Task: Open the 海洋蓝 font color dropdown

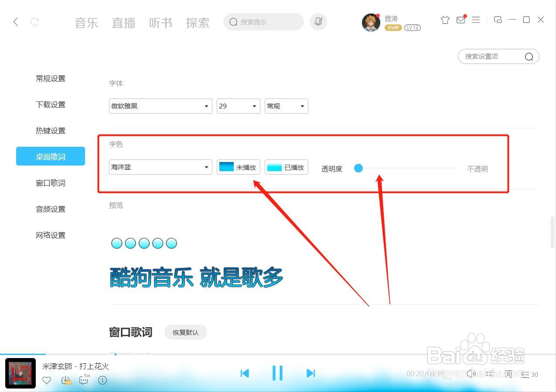Action: coord(160,167)
